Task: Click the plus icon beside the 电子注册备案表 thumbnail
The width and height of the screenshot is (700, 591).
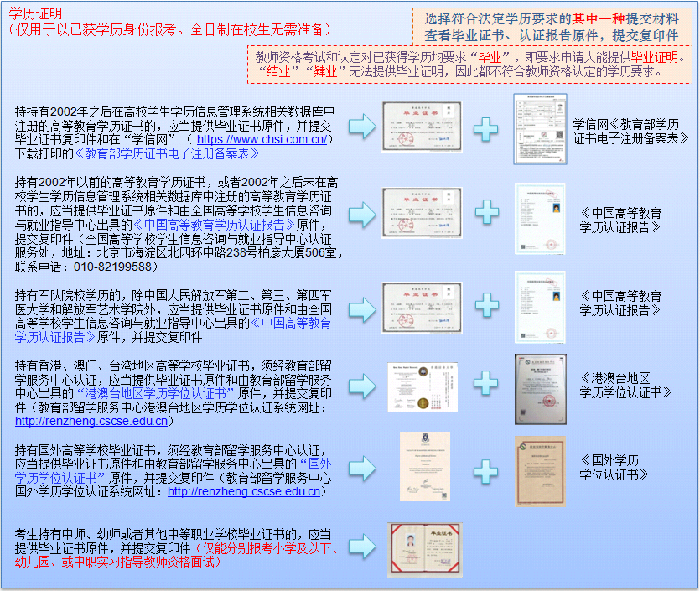Action: (x=487, y=128)
